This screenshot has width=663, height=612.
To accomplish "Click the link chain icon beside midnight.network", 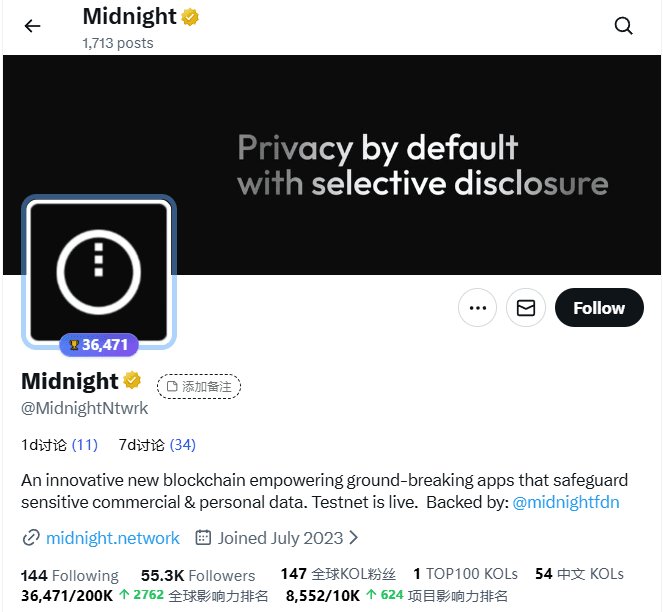I will (31, 538).
